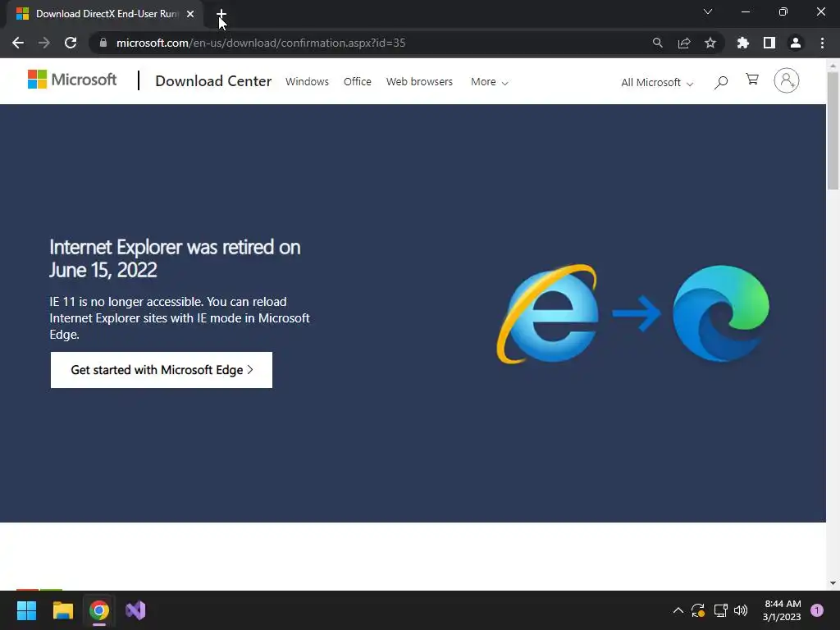Click the IE 11 is no longer accessible text
Screen dimensions: 840x630
pyautogui.click(x=180, y=318)
